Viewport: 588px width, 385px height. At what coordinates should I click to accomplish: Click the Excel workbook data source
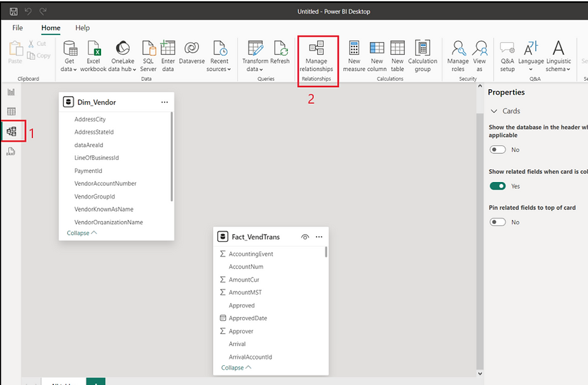pyautogui.click(x=93, y=56)
